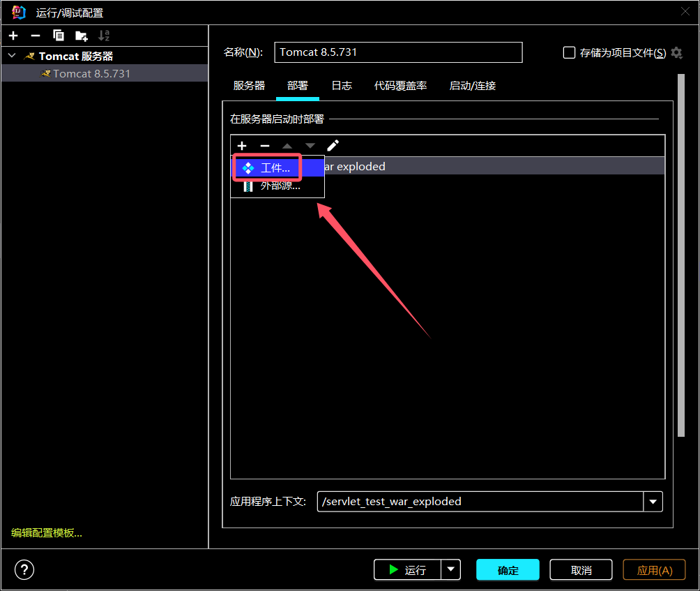Choose 外部源... from the popup menu
Screen dimensions: 700x591
(277, 186)
